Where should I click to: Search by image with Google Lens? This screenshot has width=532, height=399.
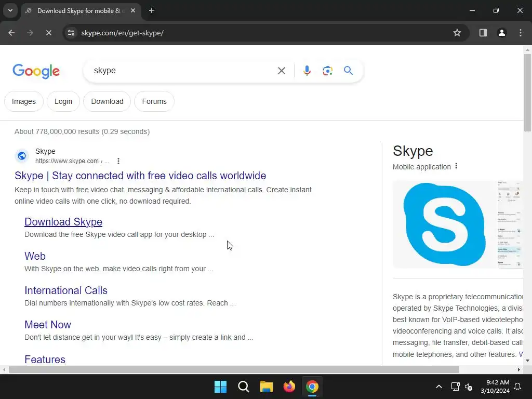click(x=327, y=71)
